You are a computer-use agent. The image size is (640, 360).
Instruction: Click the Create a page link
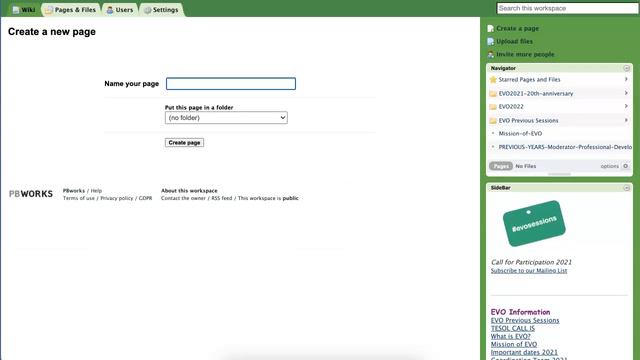click(518, 29)
